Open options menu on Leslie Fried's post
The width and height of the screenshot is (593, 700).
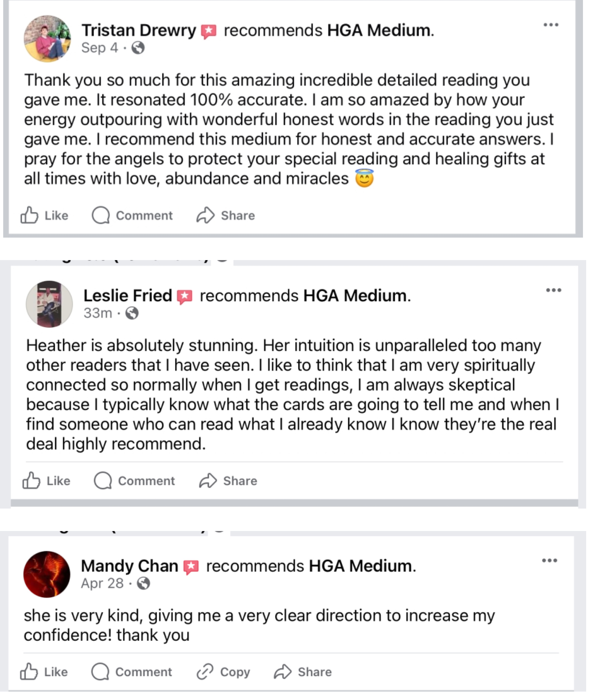point(553,290)
